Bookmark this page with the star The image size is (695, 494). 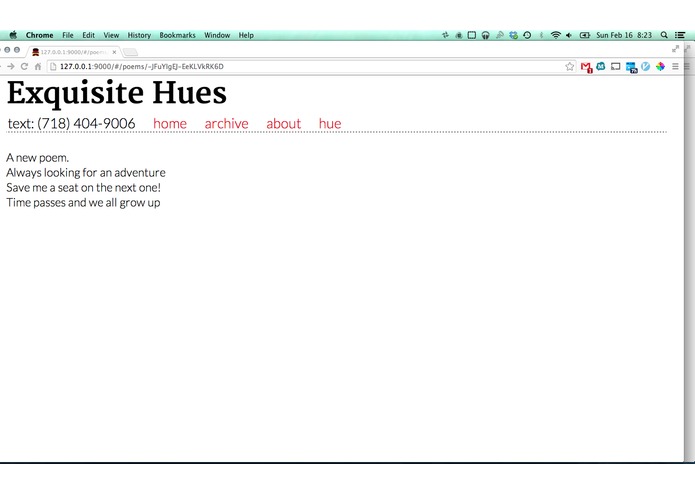click(x=570, y=66)
